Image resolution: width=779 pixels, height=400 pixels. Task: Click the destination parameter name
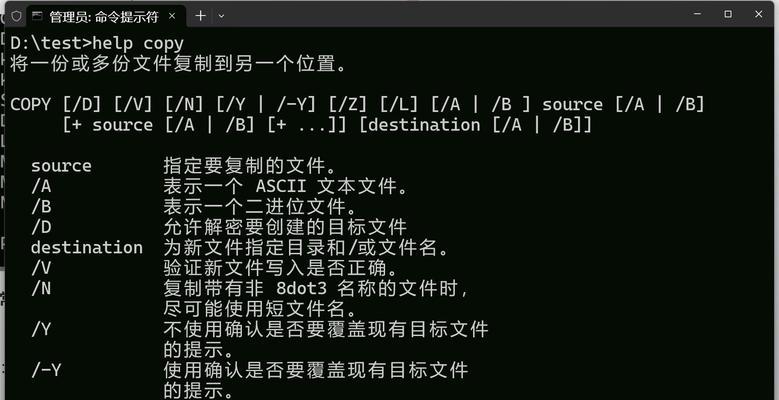tap(87, 247)
